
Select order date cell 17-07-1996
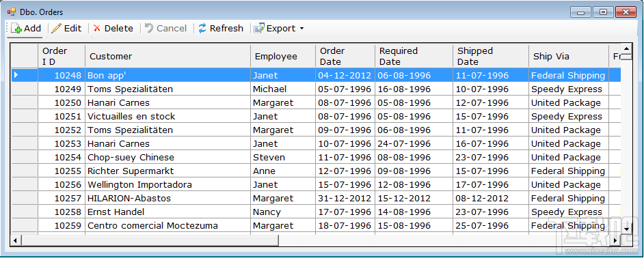click(x=345, y=212)
